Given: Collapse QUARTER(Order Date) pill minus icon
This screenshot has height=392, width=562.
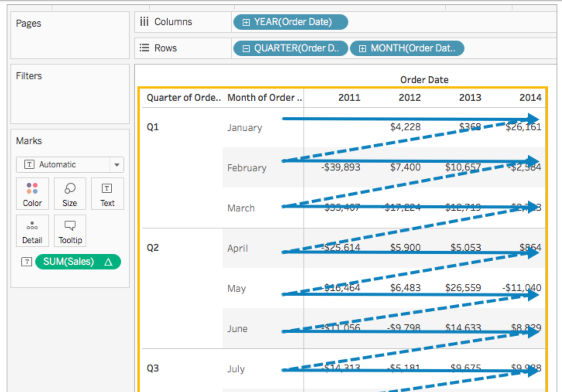Looking at the screenshot, I should [x=246, y=49].
